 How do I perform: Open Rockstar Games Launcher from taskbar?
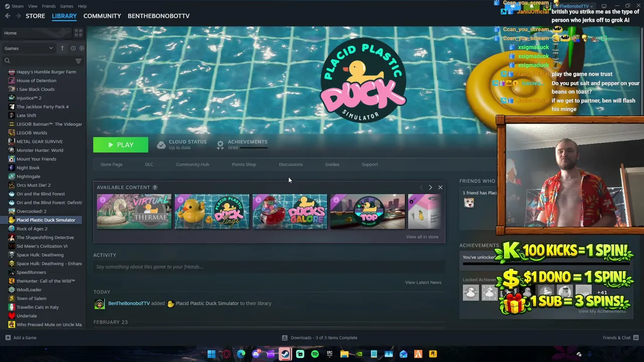[433, 354]
